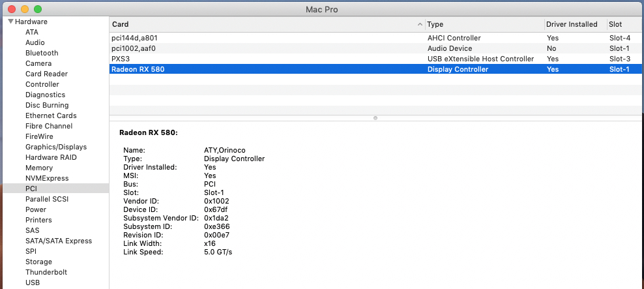Select Disc Burning in the sidebar
This screenshot has height=289, width=644.
[47, 105]
